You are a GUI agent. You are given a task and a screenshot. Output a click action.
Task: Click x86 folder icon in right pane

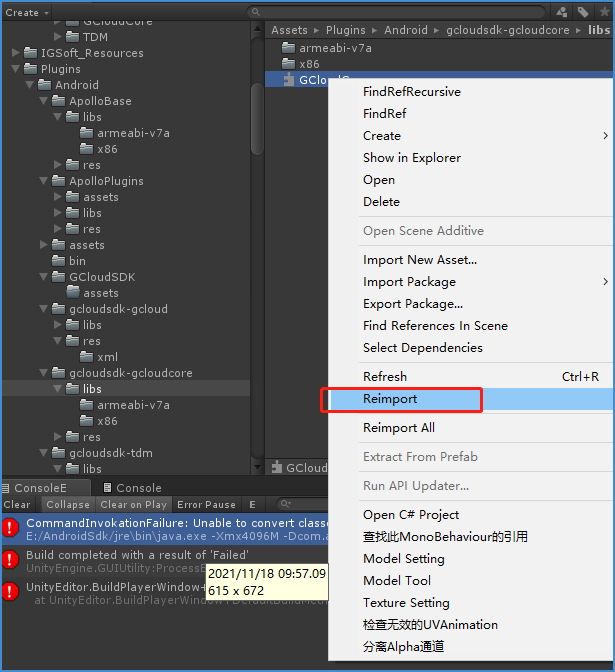pyautogui.click(x=288, y=64)
